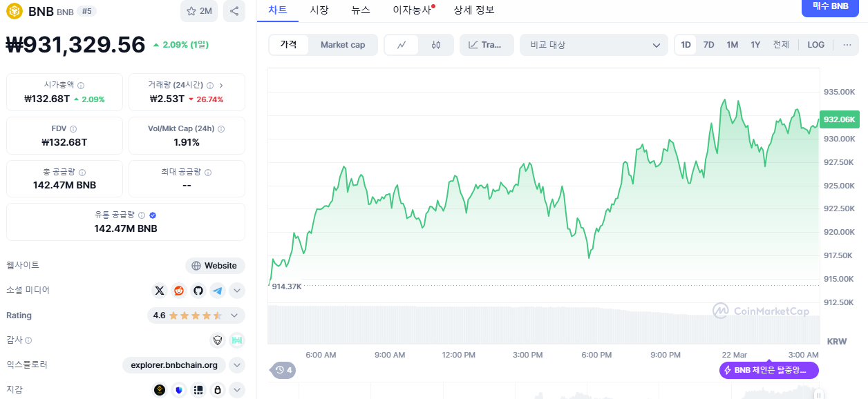Open second teal audit icon
The width and height of the screenshot is (868, 399).
click(237, 340)
